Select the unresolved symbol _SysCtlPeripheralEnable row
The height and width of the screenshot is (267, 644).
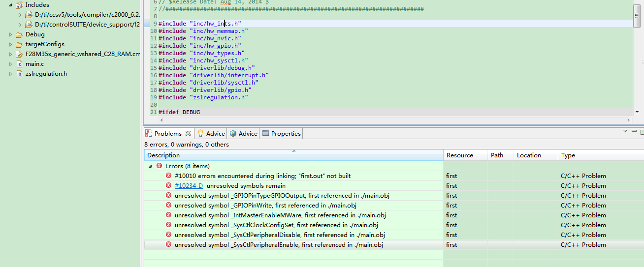point(394,245)
